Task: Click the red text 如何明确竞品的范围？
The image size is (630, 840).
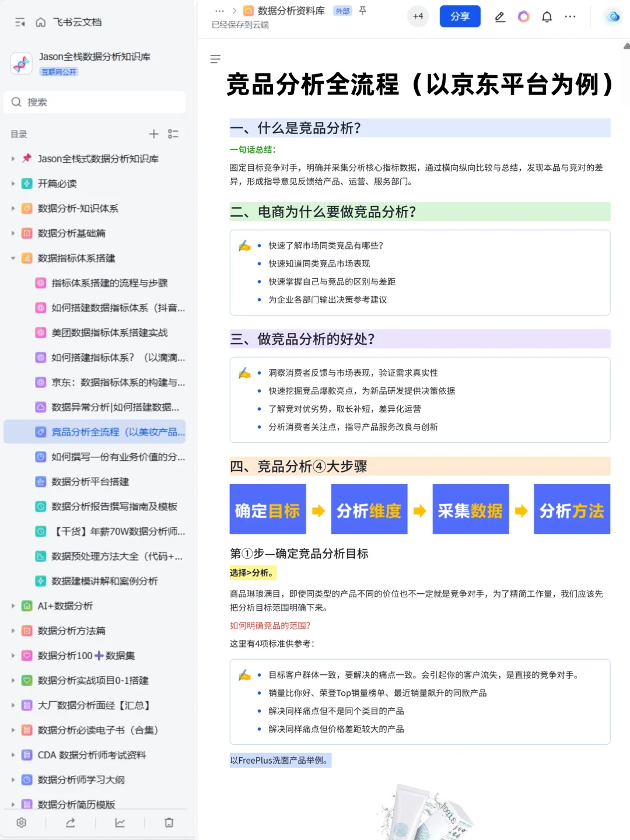Action: pyautogui.click(x=270, y=625)
